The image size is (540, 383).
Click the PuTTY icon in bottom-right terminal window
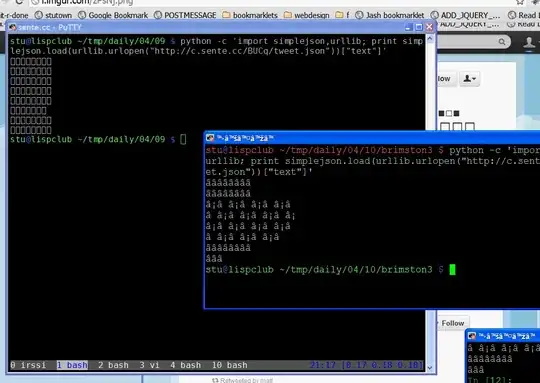472,335
